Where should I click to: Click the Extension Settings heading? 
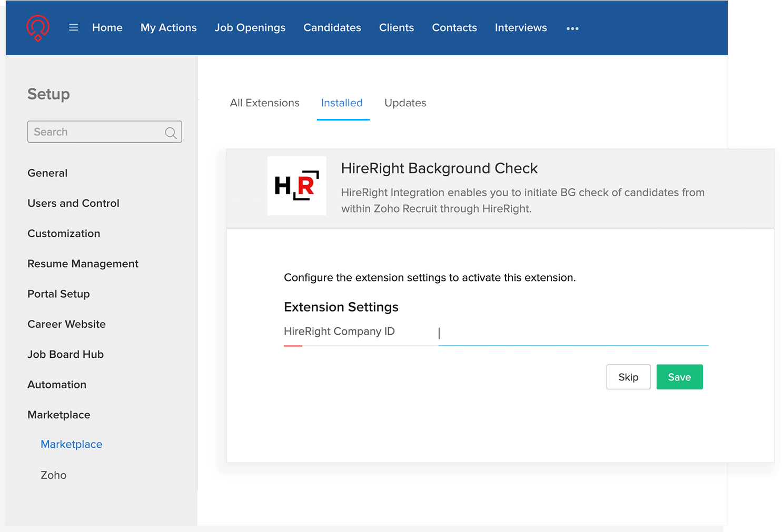[341, 307]
